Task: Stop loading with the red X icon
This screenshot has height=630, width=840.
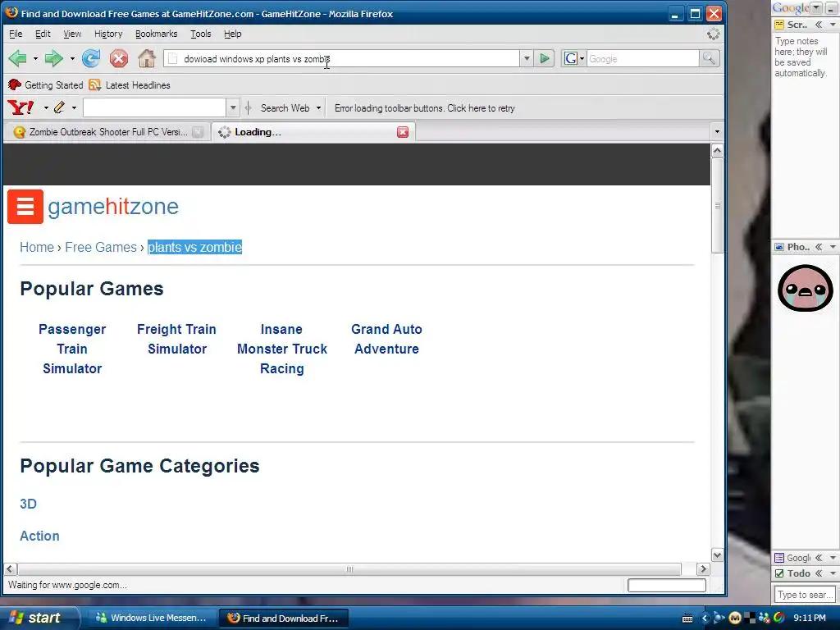Action: (118, 58)
